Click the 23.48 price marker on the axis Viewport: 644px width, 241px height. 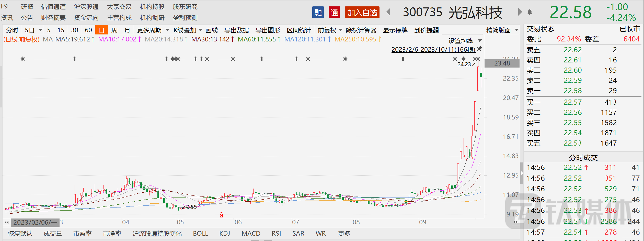(x=502, y=63)
